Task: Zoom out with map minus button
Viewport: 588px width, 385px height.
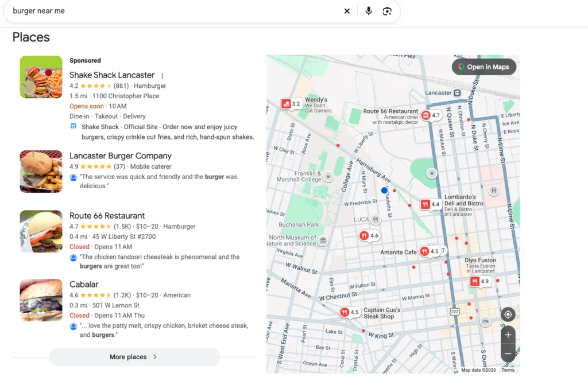Action: coord(508,353)
